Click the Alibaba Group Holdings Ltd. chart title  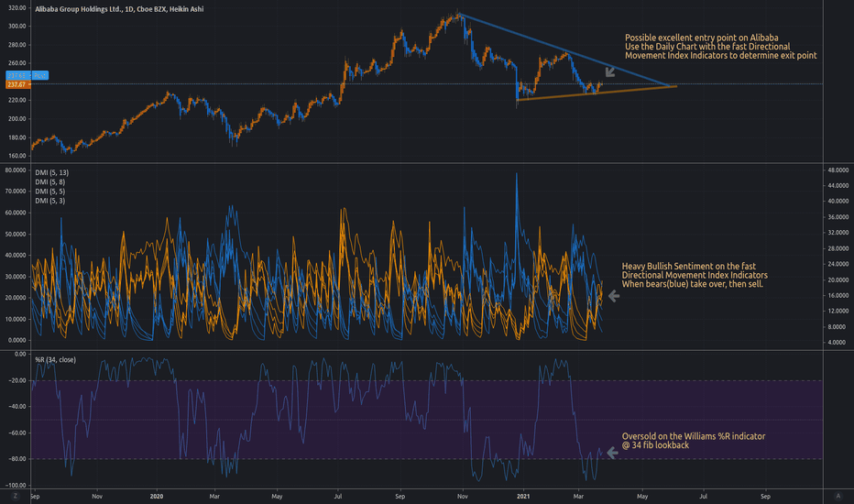[x=119, y=9]
